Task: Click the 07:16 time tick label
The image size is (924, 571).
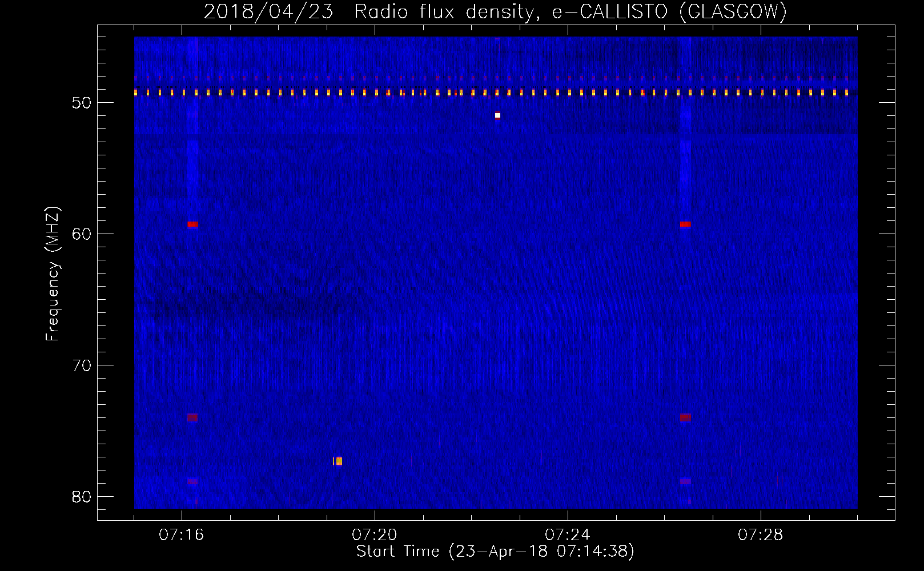Action: pos(182,534)
